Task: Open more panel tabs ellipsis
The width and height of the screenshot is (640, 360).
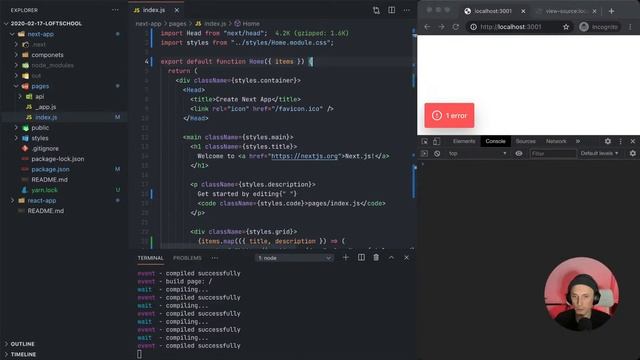Action: point(215,258)
